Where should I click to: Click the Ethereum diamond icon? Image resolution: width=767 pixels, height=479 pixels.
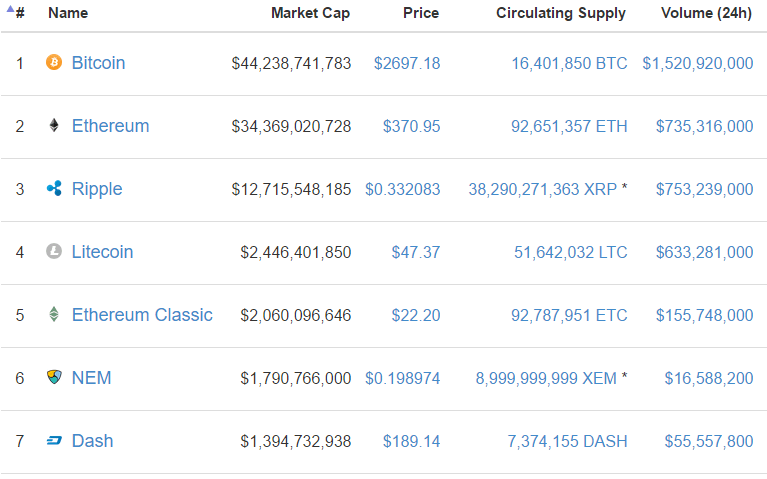point(54,126)
